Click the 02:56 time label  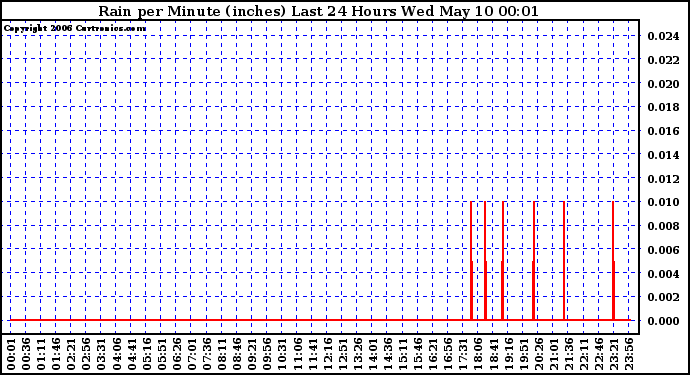tap(86, 354)
